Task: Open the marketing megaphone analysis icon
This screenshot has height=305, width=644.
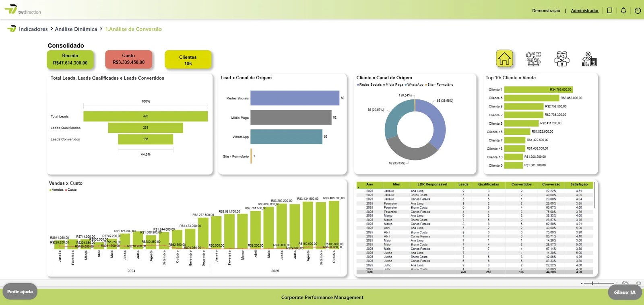Action: (x=533, y=59)
